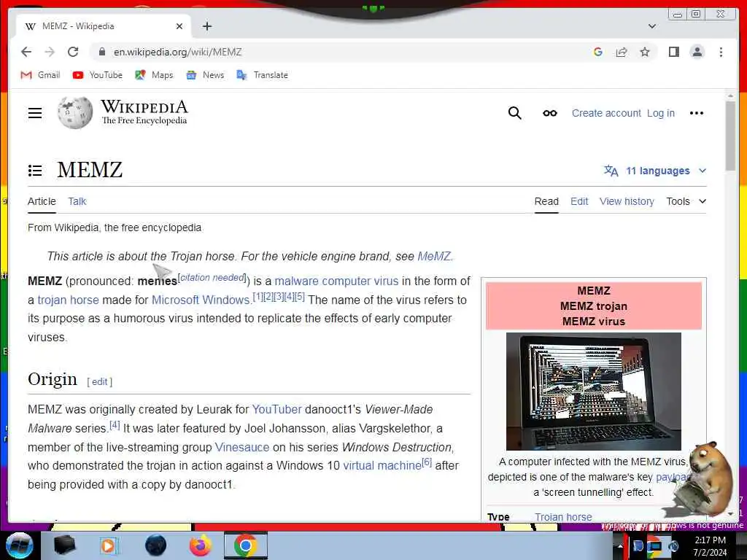Screen dimensions: 747x560
Task: Close the MEMZ - Wikipedia tab
Action: pyautogui.click(x=179, y=26)
